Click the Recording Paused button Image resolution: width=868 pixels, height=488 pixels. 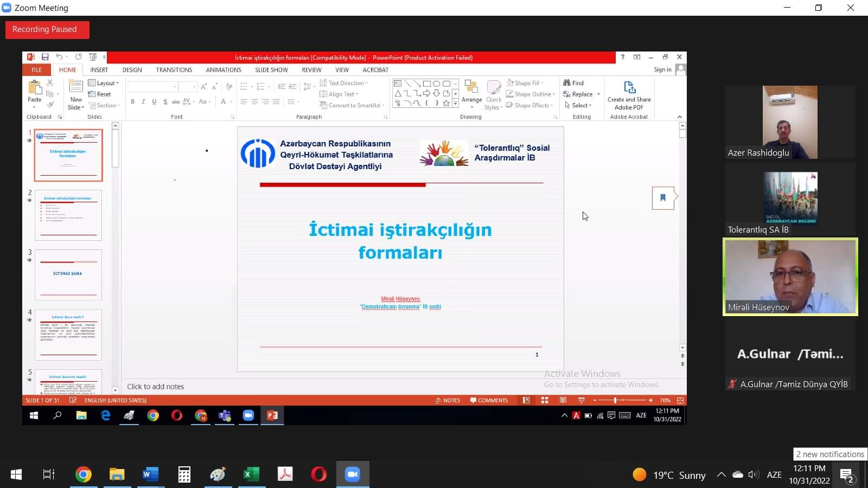47,29
